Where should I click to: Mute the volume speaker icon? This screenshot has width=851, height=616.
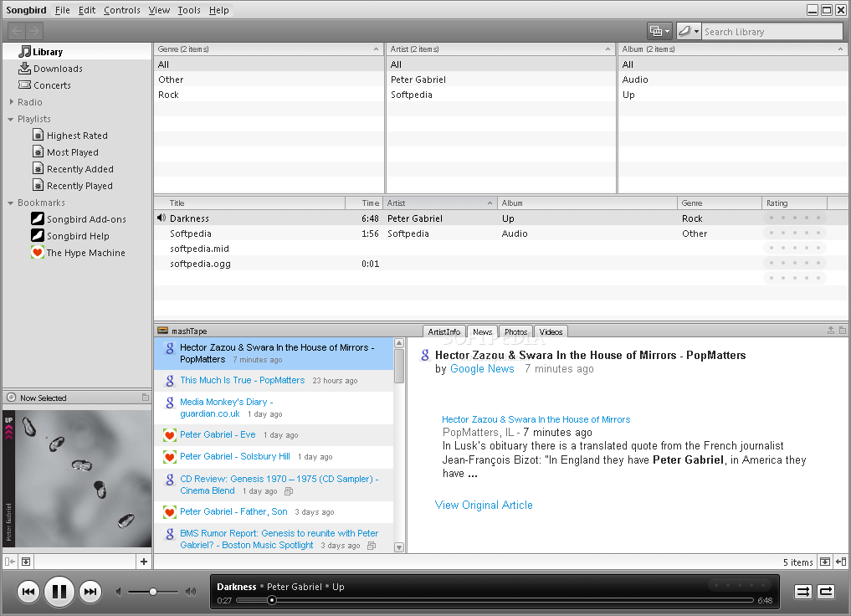(118, 592)
